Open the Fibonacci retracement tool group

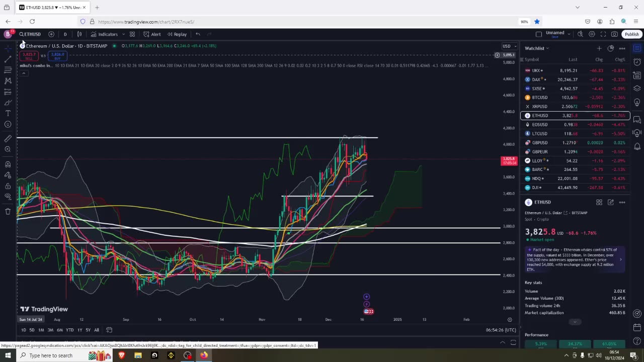click(8, 70)
